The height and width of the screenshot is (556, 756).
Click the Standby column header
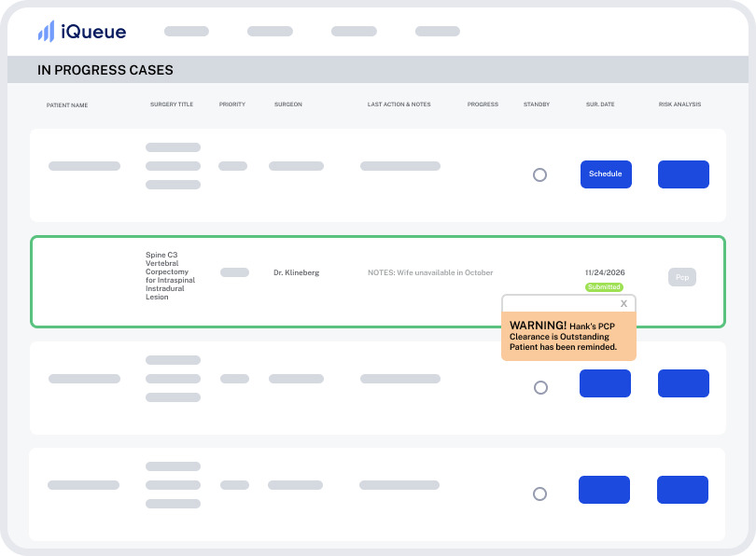(x=536, y=104)
